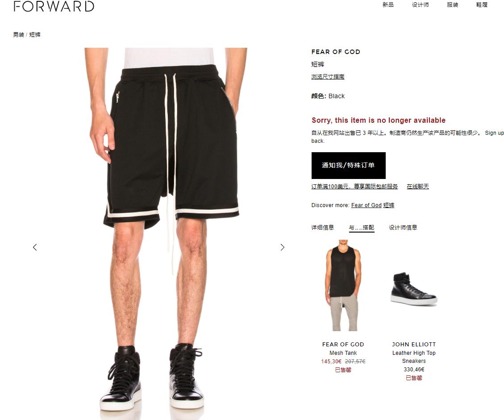Switch to the 详细信息 tab
This screenshot has height=420, width=504.
coord(322,228)
